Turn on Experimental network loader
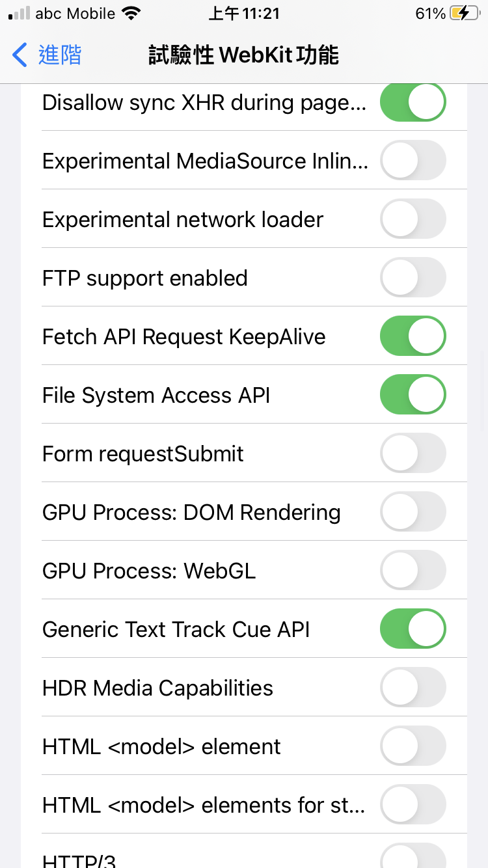Image resolution: width=488 pixels, height=868 pixels. [x=413, y=219]
